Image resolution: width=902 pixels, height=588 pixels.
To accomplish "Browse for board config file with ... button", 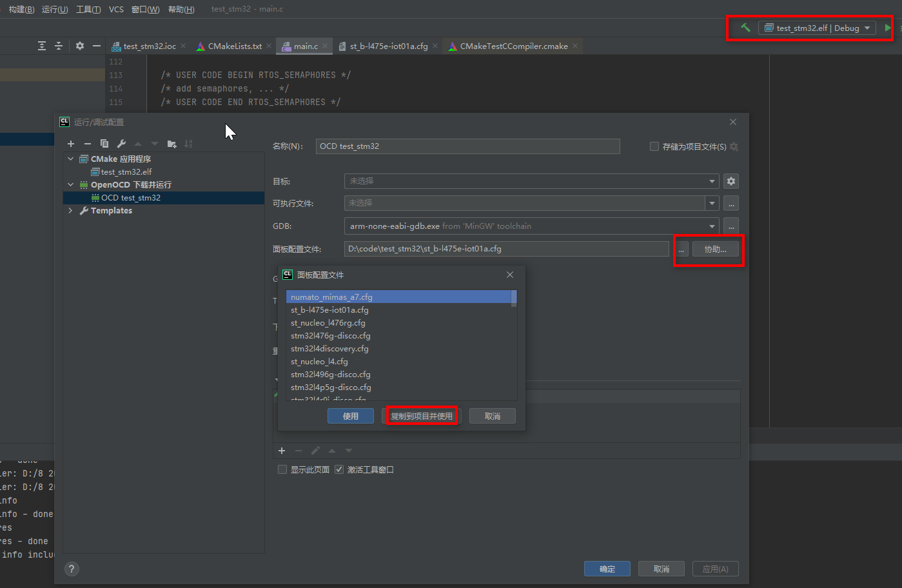I will point(681,249).
